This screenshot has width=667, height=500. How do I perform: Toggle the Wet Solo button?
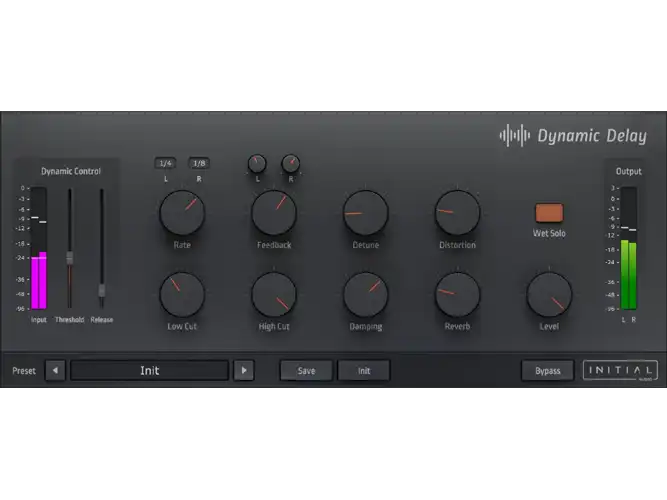[549, 213]
